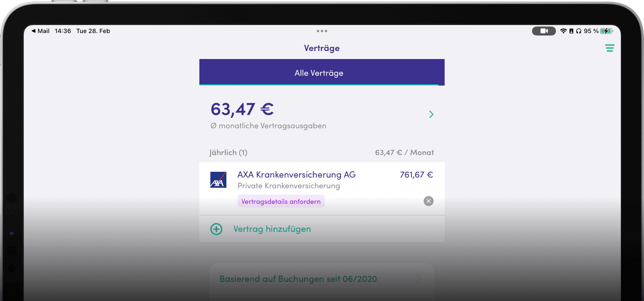Dismiss the AXA suggestion with the X icon
The image size is (644, 301).
pos(429,201)
